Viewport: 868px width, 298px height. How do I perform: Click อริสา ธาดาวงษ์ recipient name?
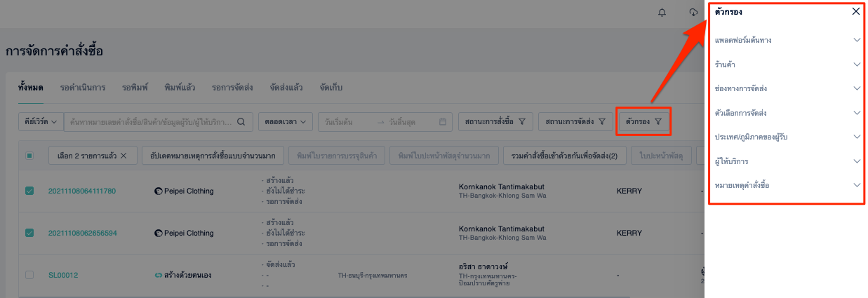pyautogui.click(x=483, y=267)
